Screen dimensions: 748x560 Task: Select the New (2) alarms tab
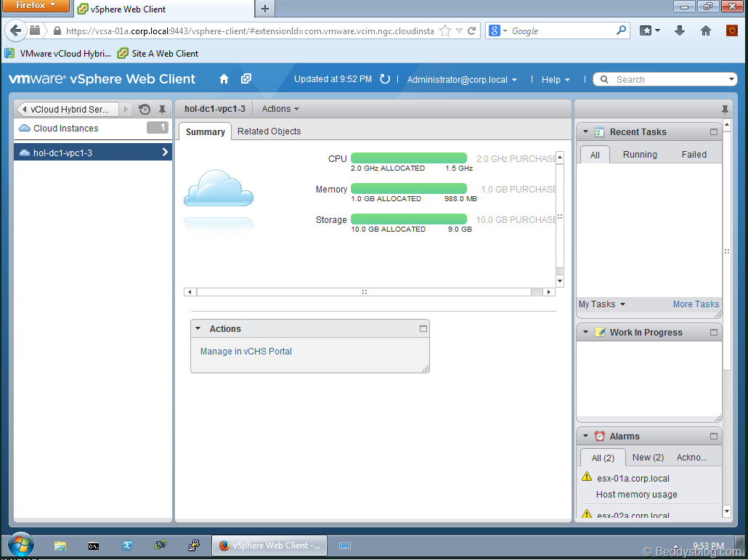pos(648,458)
